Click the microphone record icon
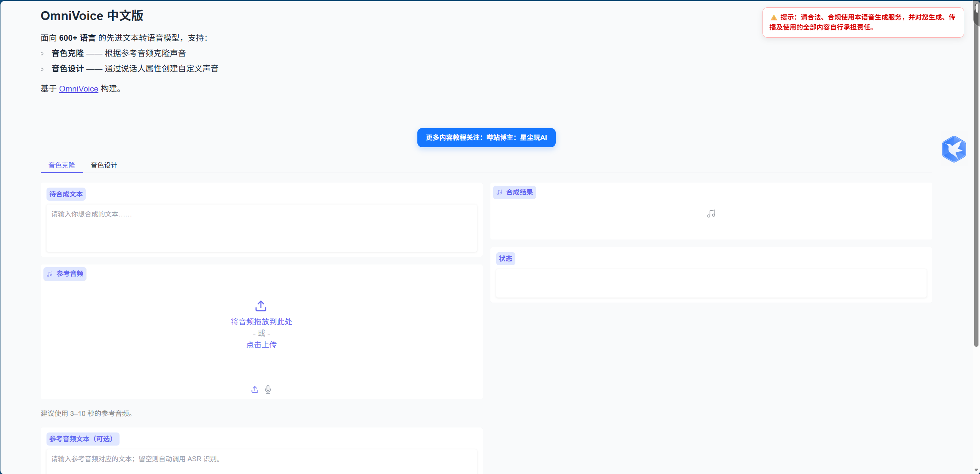980x474 pixels. [x=268, y=389]
